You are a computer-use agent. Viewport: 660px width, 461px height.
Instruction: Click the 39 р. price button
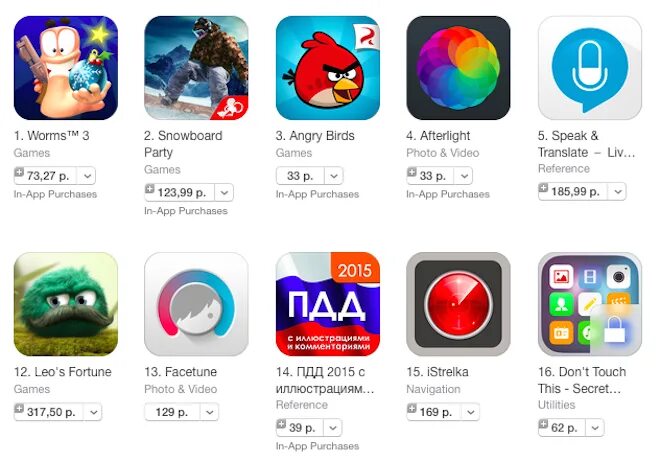point(300,428)
